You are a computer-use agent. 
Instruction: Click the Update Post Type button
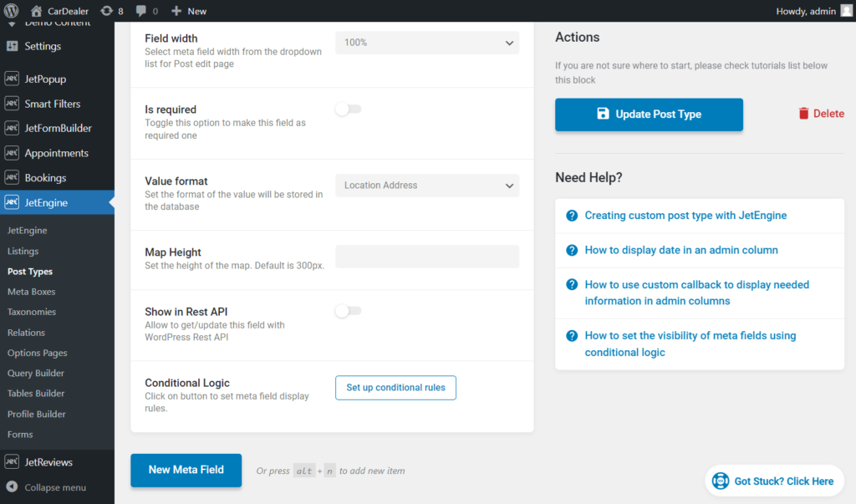pyautogui.click(x=649, y=115)
